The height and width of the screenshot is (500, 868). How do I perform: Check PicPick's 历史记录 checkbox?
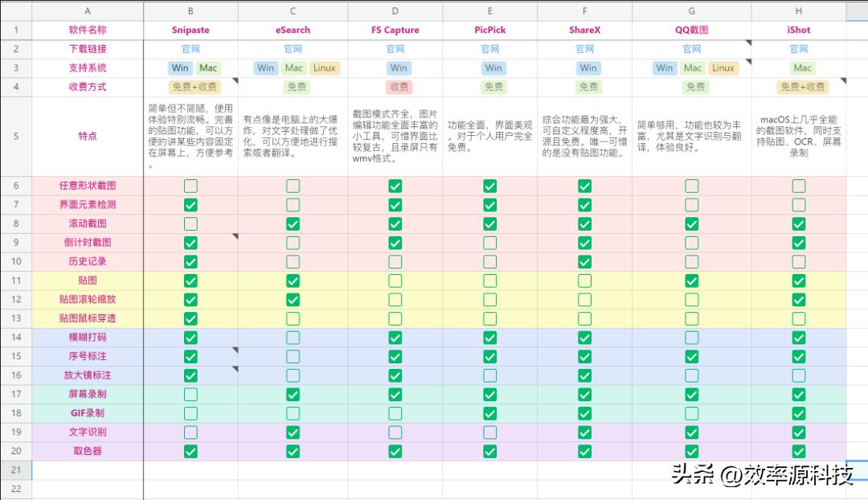pos(489,261)
